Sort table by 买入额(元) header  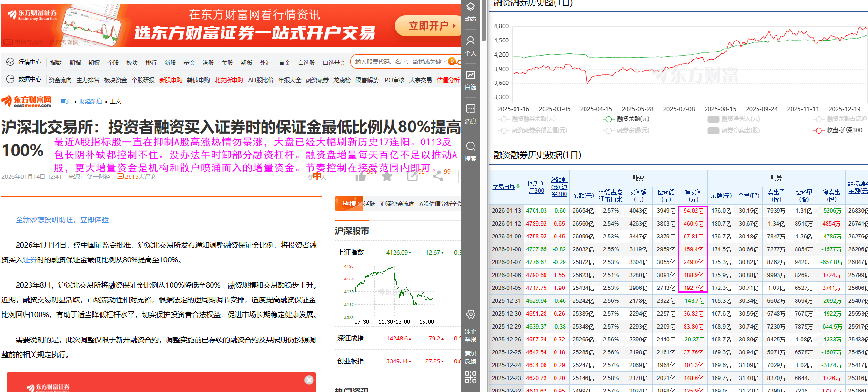click(638, 196)
